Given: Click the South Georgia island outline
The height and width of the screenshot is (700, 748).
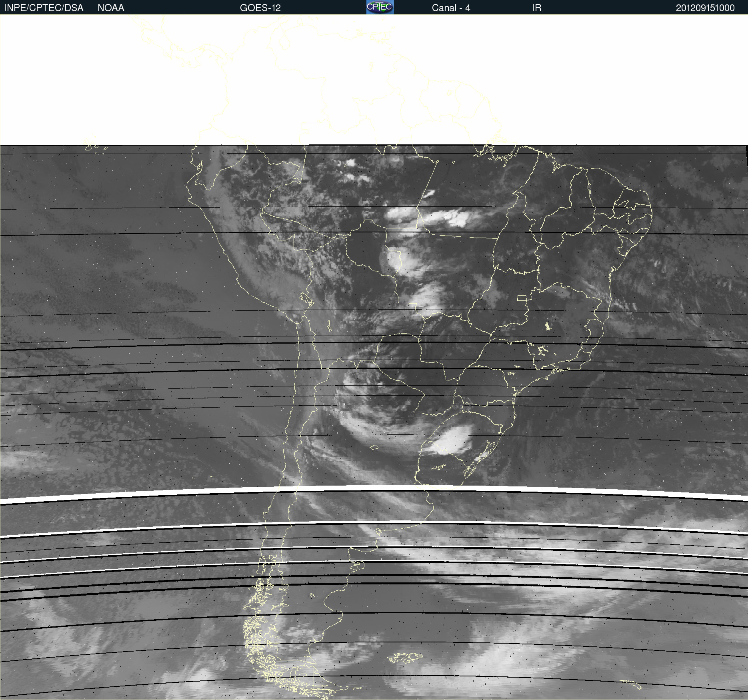Looking at the screenshot, I should pos(632,684).
